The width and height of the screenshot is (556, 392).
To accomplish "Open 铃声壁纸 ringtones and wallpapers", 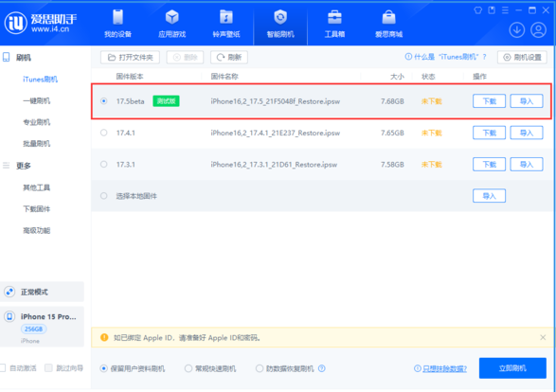I will pos(226,24).
